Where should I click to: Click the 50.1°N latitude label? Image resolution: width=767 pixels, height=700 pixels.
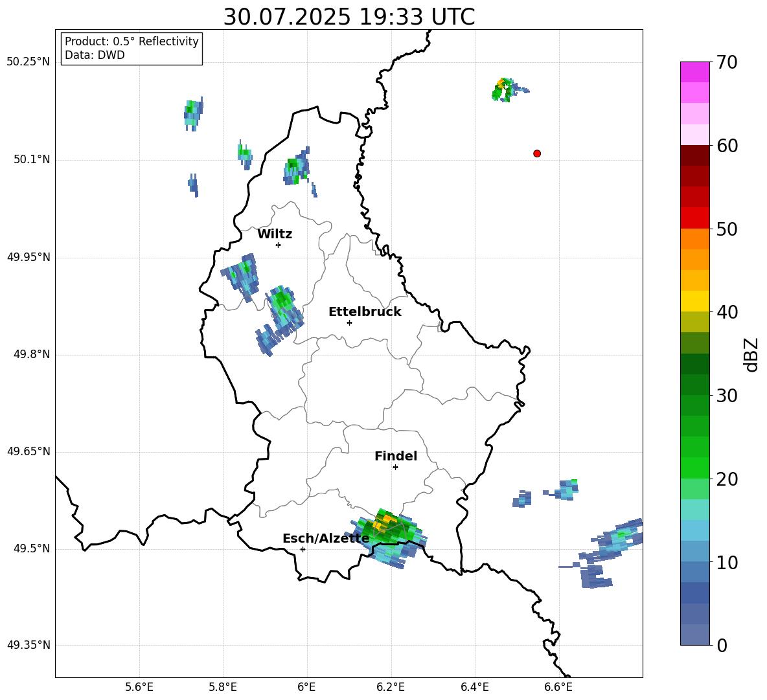[32, 159]
